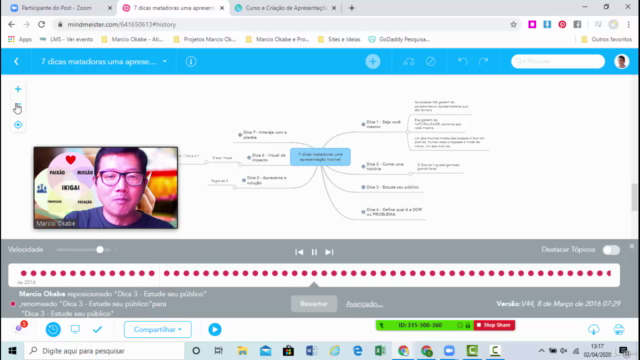Click Windows taskbar search box

[104, 351]
